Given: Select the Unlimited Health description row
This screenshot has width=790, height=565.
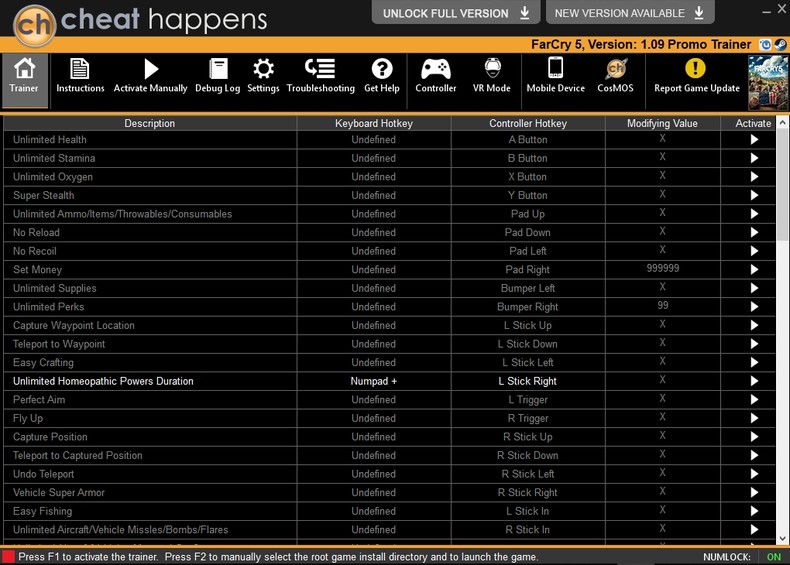Looking at the screenshot, I should 150,140.
